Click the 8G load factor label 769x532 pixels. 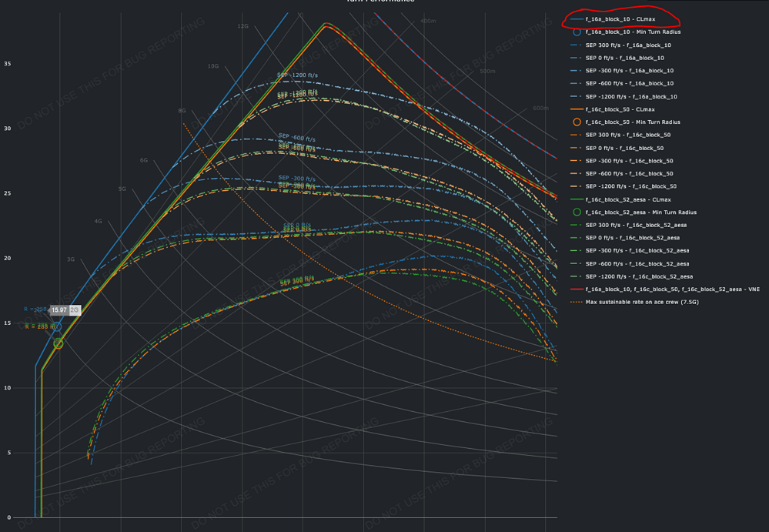[182, 111]
